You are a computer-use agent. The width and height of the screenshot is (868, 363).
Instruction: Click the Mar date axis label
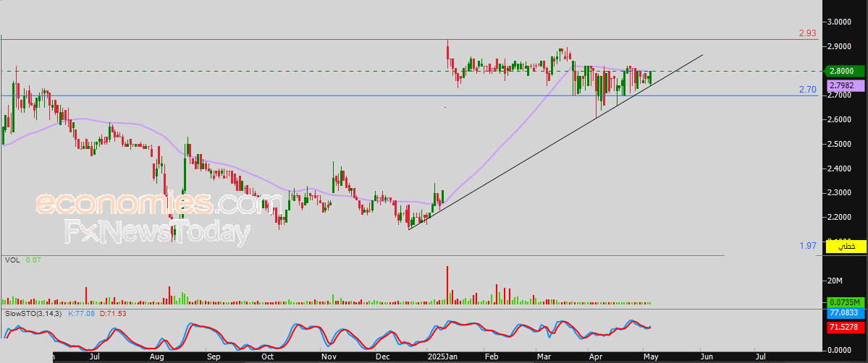543,358
